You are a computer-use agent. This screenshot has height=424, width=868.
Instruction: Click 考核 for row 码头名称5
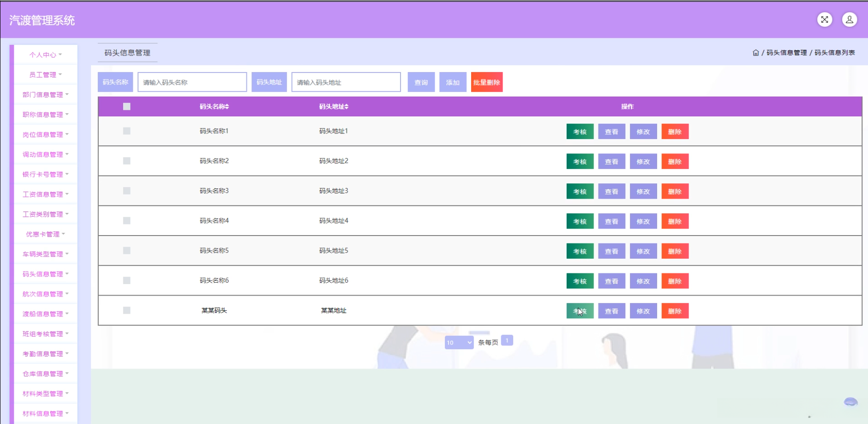point(580,251)
